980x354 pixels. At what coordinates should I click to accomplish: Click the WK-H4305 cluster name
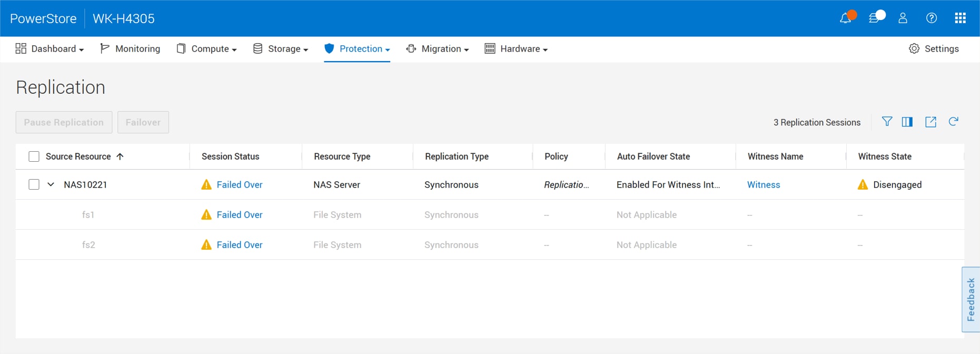(124, 18)
